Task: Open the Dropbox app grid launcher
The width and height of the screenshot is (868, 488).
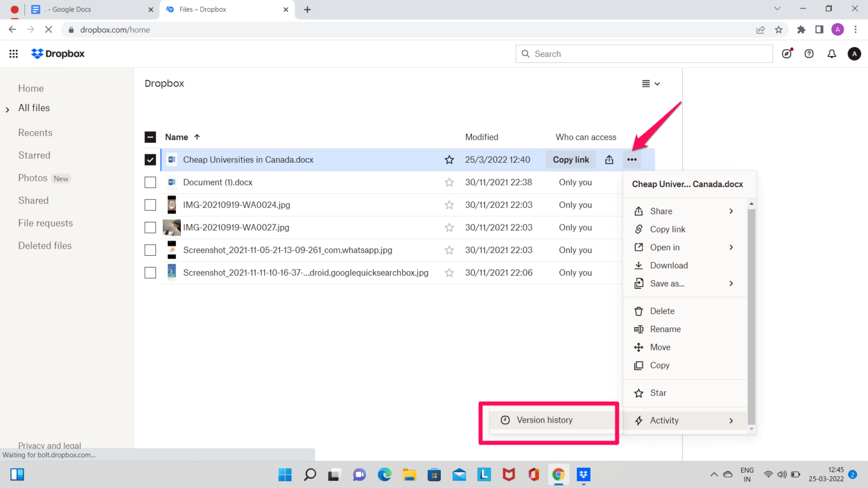Action: point(14,54)
